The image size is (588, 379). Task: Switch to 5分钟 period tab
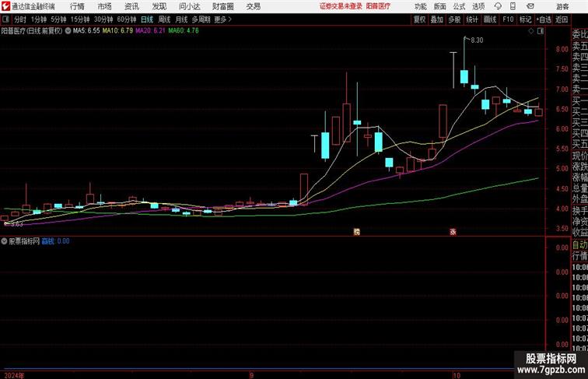point(58,19)
